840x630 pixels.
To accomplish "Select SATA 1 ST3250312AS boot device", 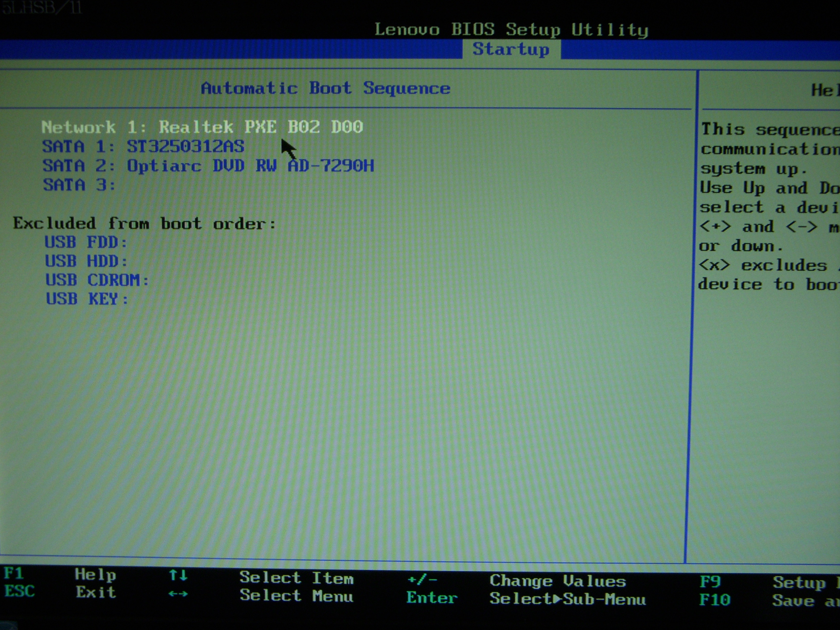I will click(x=143, y=147).
